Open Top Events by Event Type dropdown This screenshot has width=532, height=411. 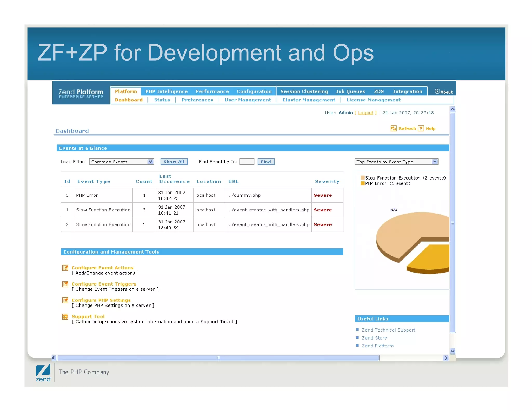tap(396, 162)
